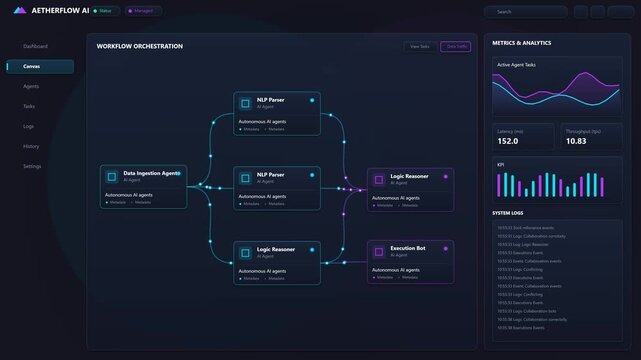Click the 'METRICS & ANALYTICS' heading
Image resolution: width=641 pixels, height=360 pixels.
pyautogui.click(x=522, y=43)
